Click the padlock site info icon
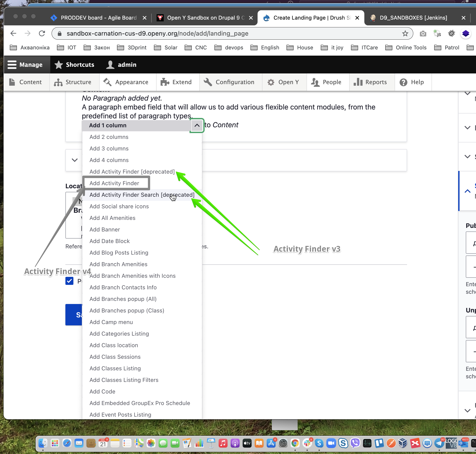The image size is (476, 454). coord(60,33)
